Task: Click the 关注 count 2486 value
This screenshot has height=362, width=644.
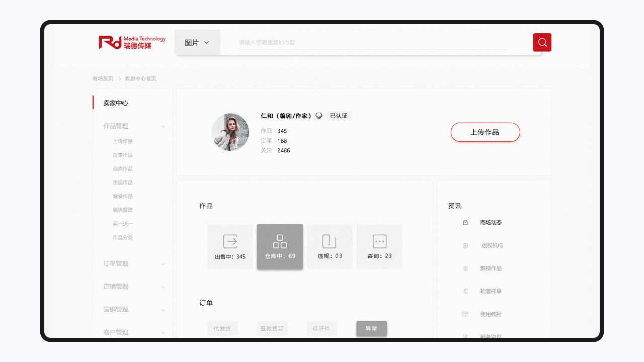Action: click(284, 150)
